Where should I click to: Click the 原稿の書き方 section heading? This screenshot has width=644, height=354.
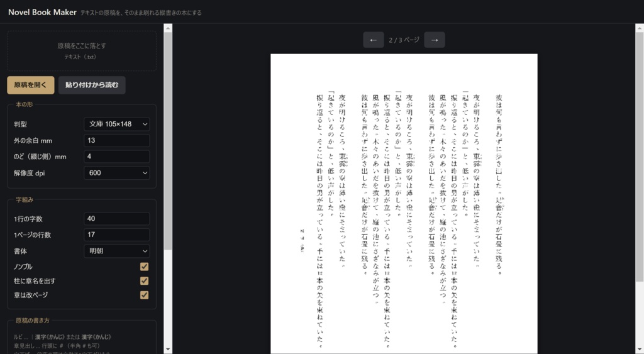click(33, 321)
